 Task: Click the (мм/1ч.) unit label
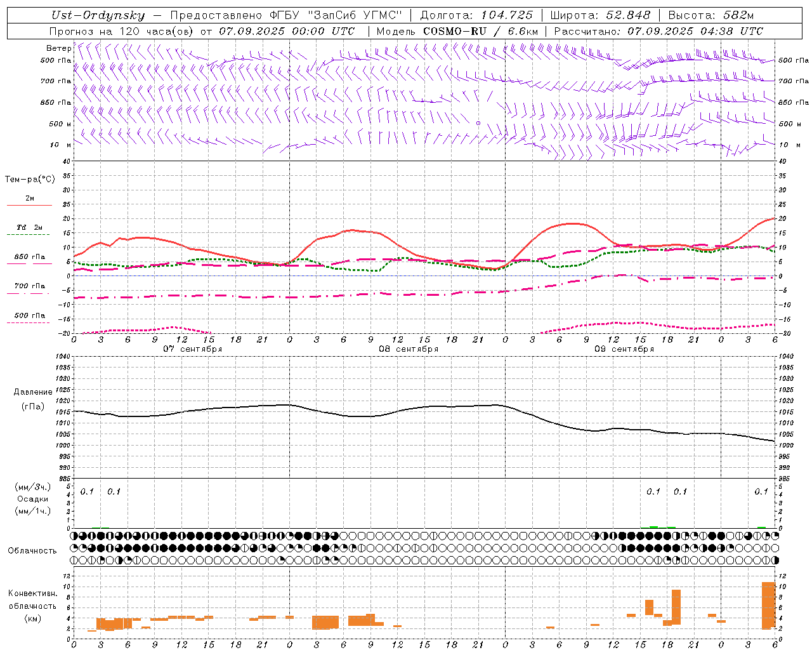[x=33, y=511]
